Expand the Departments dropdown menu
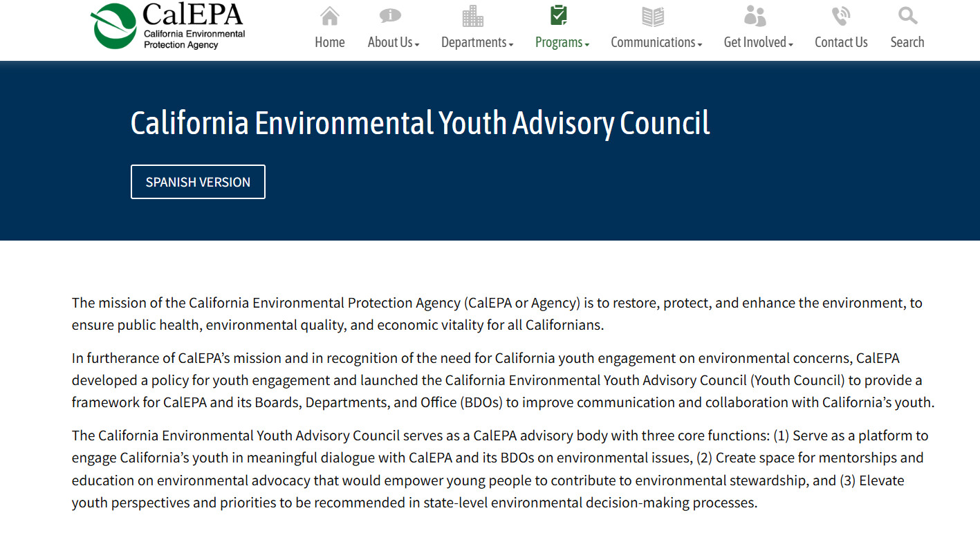Screen dimensions: 980x533 tap(477, 42)
